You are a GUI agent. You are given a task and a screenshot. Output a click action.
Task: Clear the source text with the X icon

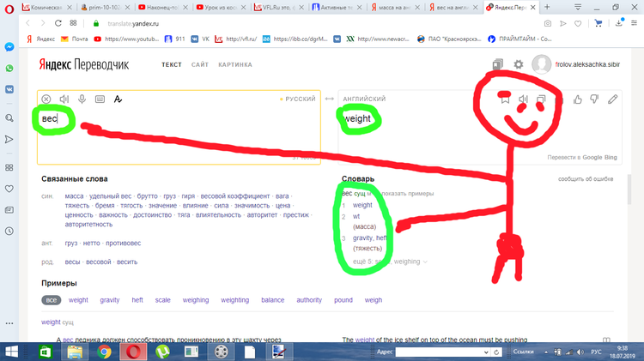pos(46,99)
